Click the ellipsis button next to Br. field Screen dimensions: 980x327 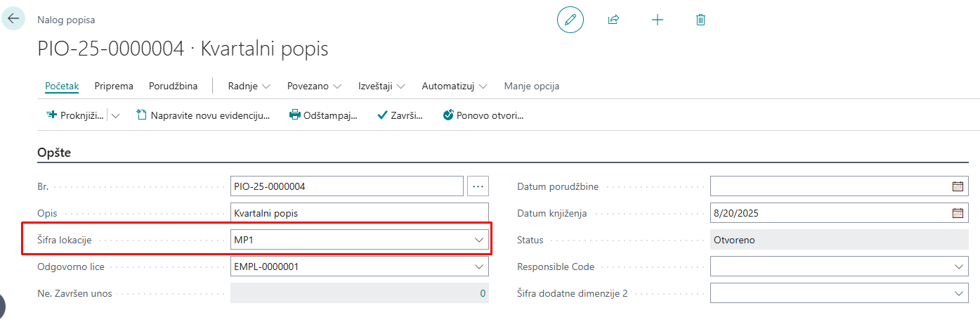coord(478,186)
